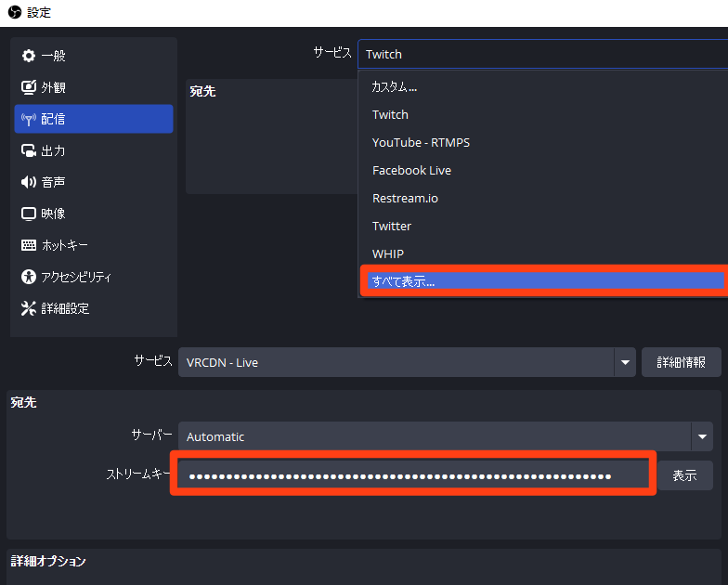Screen dimensions: 728x585
Task: Click the General gear icon in sidebar
Action: pos(28,56)
